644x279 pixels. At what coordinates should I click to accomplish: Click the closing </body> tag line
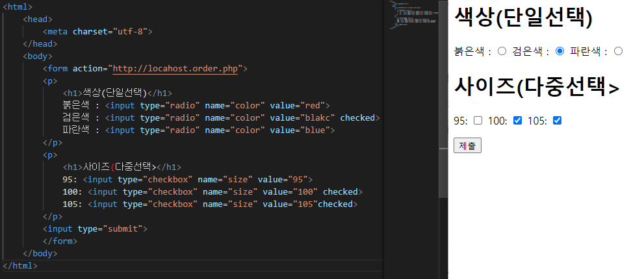[x=40, y=253]
